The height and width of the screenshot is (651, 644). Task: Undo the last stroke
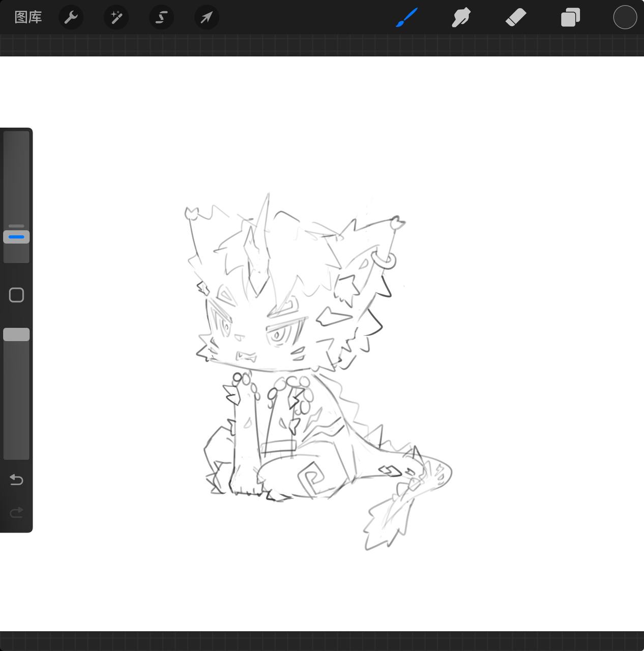(x=16, y=480)
